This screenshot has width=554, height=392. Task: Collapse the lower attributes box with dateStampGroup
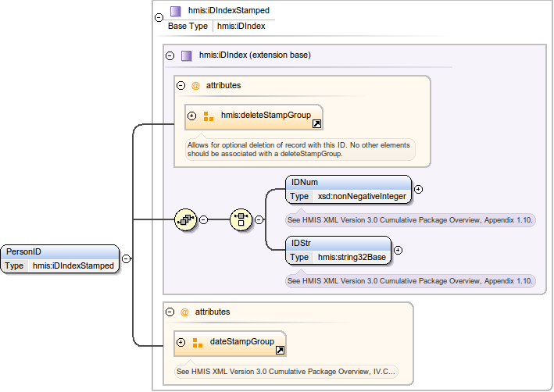tap(170, 312)
